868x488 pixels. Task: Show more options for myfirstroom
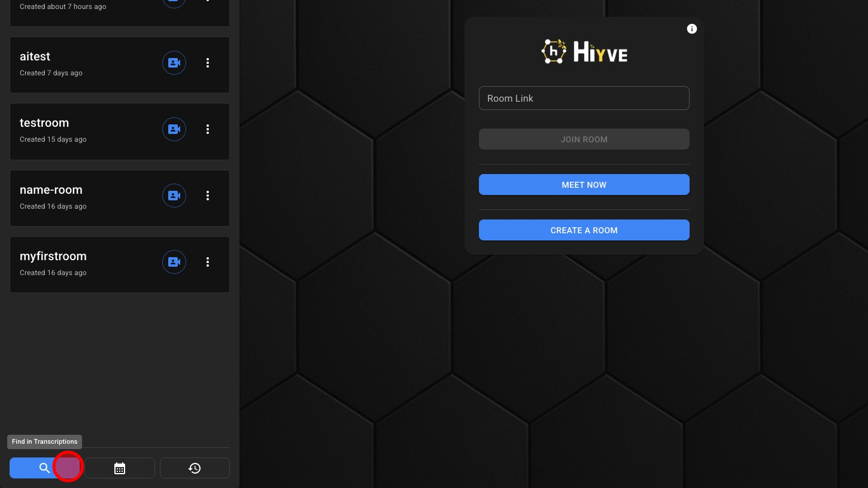coord(208,262)
